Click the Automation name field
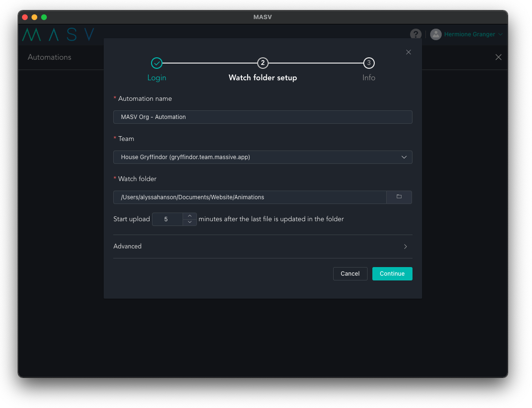This screenshot has height=408, width=532. pyautogui.click(x=262, y=117)
